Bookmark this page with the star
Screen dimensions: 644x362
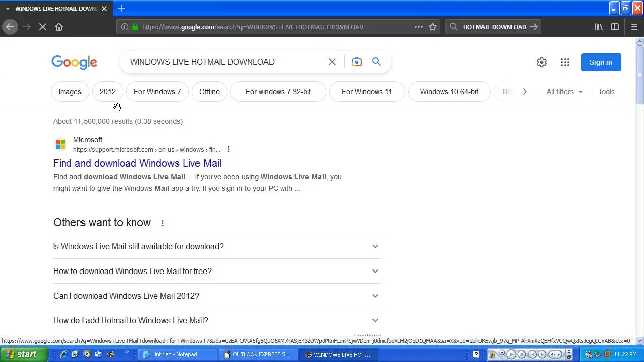click(433, 27)
